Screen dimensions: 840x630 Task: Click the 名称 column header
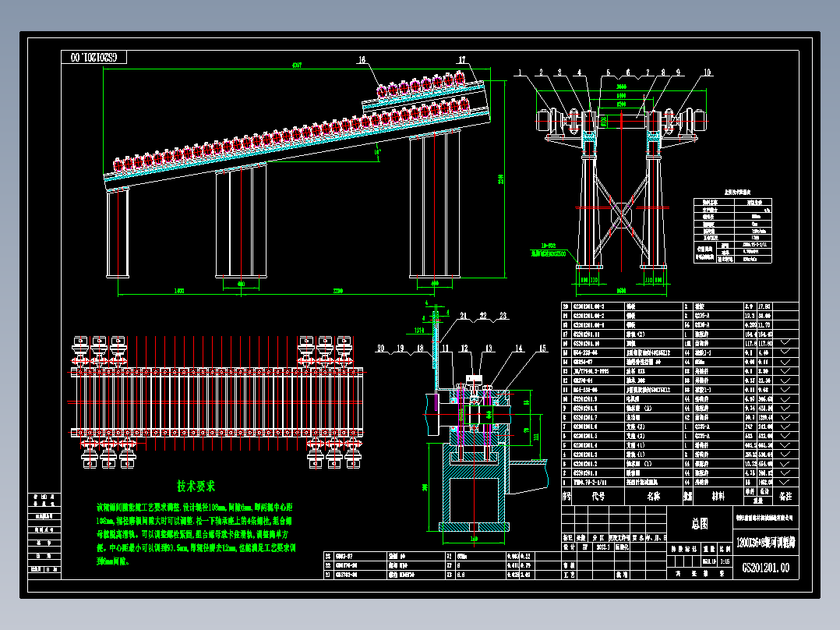click(x=654, y=497)
